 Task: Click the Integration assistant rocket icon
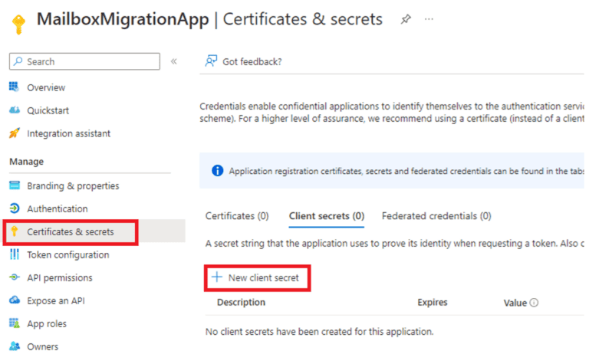pos(15,133)
